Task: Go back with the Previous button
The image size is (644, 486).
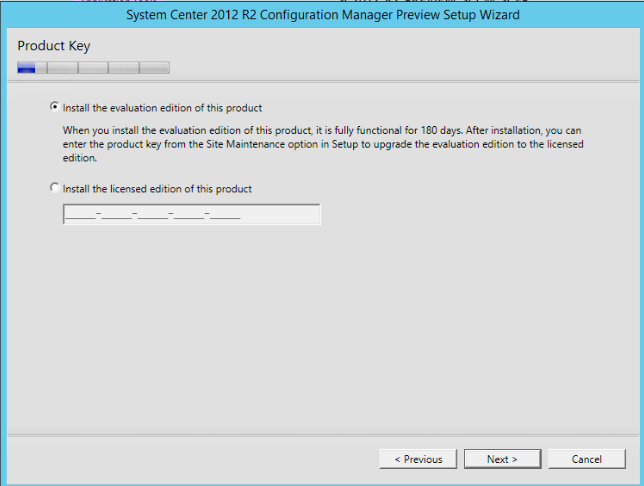Action: (419, 459)
